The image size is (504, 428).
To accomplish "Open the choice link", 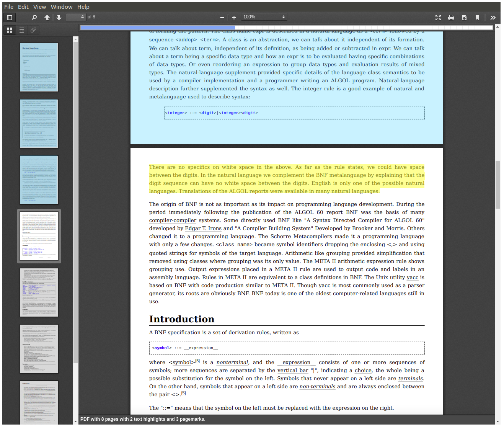I will click(x=363, y=371).
